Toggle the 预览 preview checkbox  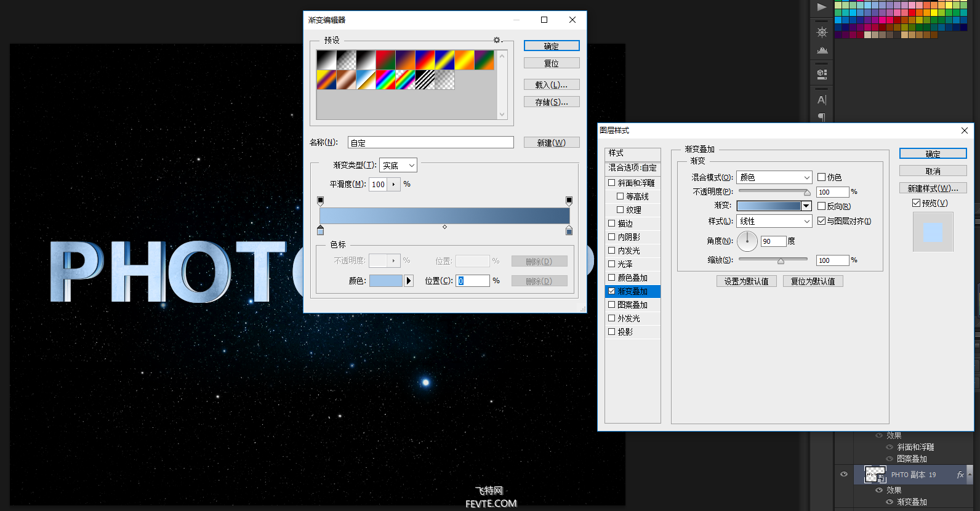pos(916,203)
